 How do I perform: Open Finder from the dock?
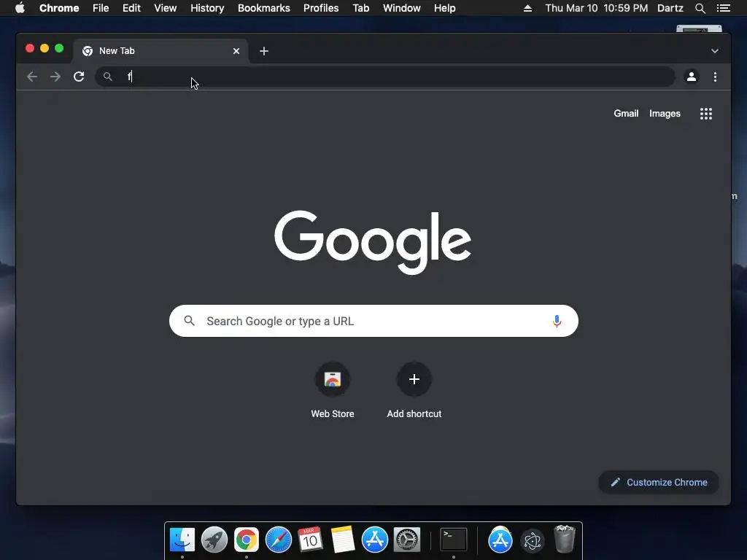pos(182,540)
